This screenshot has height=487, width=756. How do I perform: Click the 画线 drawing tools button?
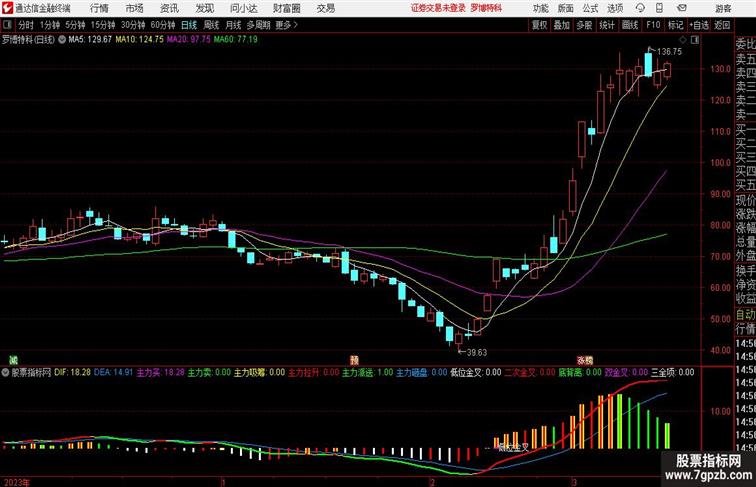tap(630, 25)
